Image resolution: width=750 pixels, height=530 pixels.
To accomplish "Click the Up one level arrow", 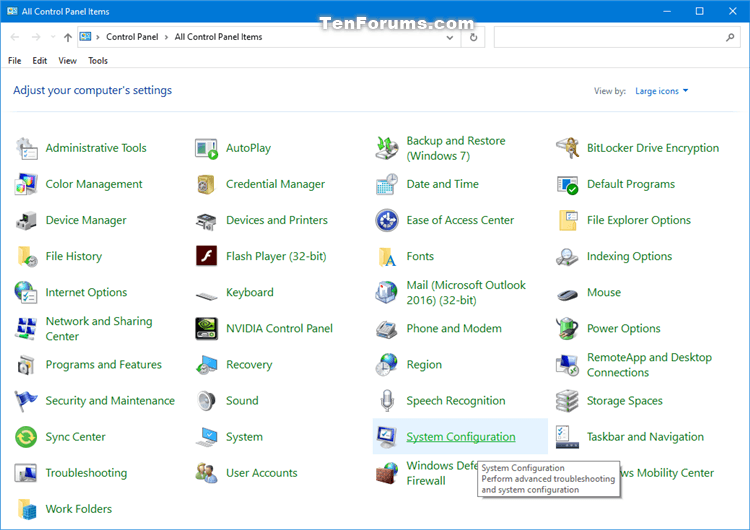I will pos(68,37).
